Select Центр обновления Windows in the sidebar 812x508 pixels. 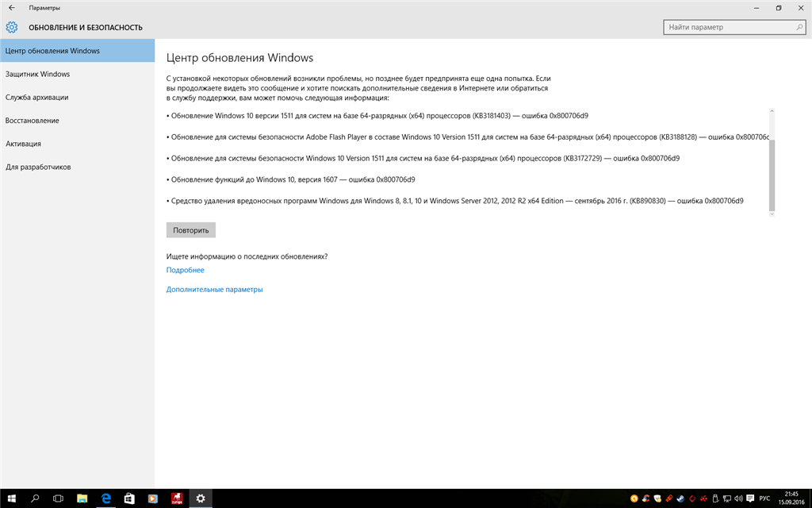point(77,51)
